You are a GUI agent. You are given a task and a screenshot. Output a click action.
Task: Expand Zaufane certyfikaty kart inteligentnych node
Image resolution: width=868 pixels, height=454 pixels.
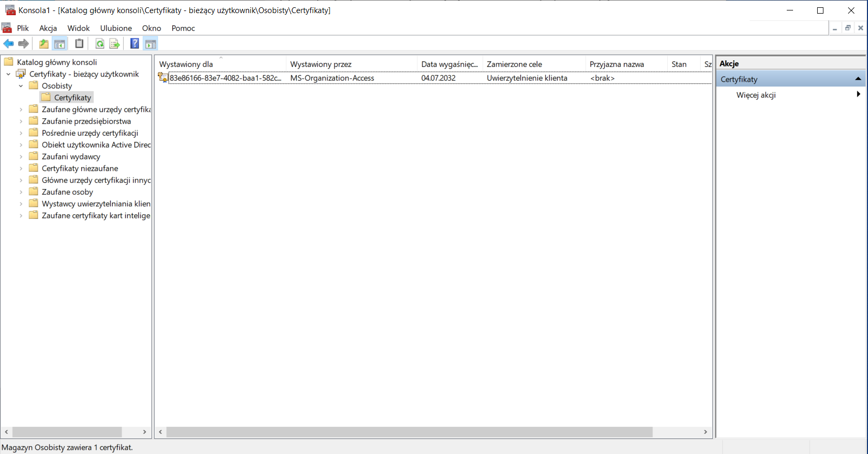21,216
